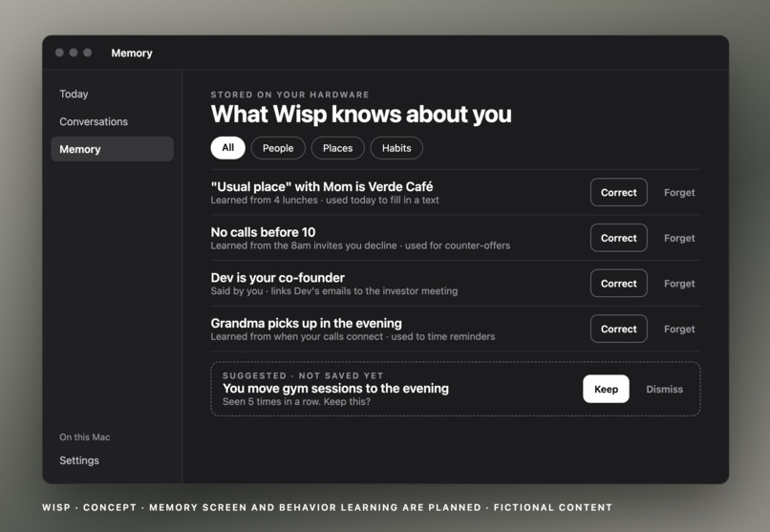Select the All filter pill
The height and width of the screenshot is (532, 770).
228,148
